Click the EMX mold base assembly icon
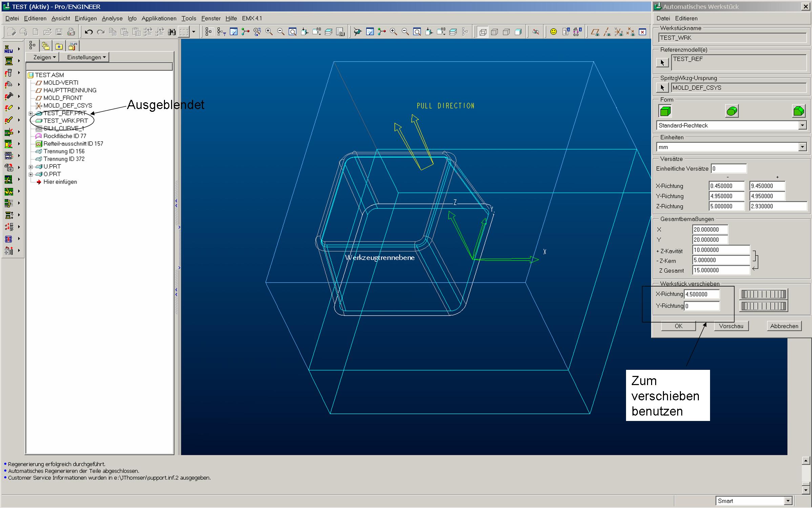Screen dimensions: 812x508 click(x=9, y=61)
